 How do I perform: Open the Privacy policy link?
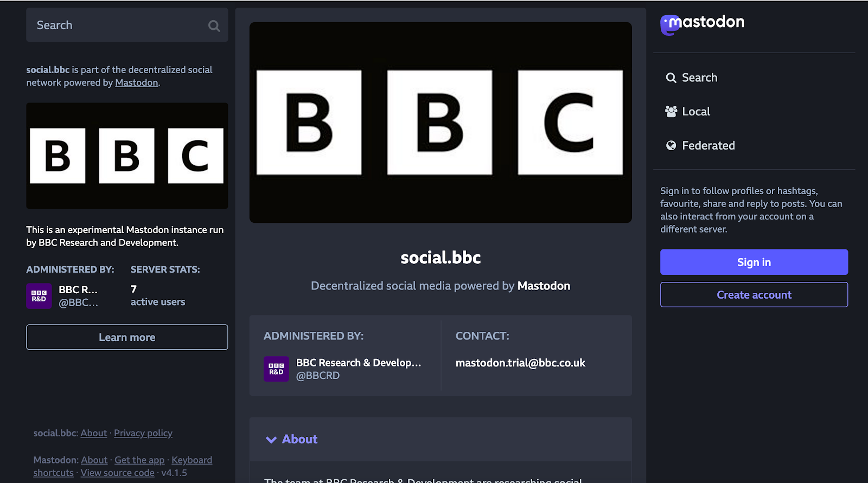click(x=143, y=433)
